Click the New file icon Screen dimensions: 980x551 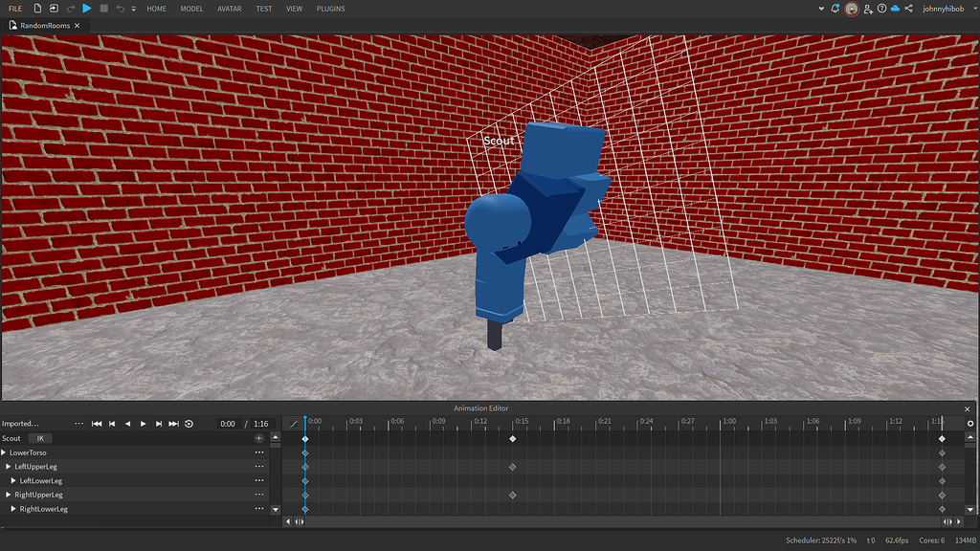pos(37,9)
